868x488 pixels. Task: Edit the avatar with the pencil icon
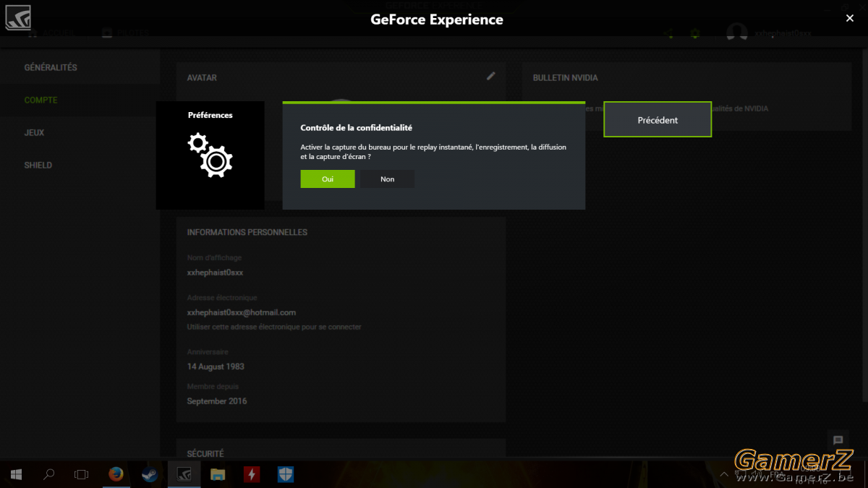pos(491,76)
